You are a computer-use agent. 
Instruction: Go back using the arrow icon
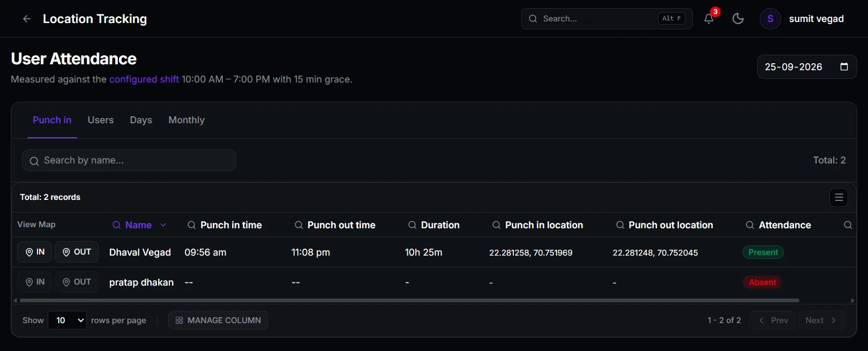[x=26, y=19]
